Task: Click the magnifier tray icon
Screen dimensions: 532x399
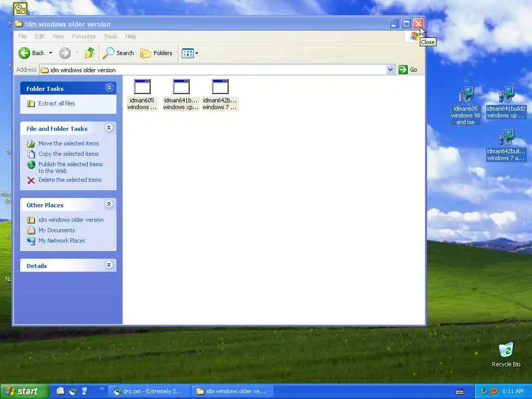Action: (x=494, y=392)
